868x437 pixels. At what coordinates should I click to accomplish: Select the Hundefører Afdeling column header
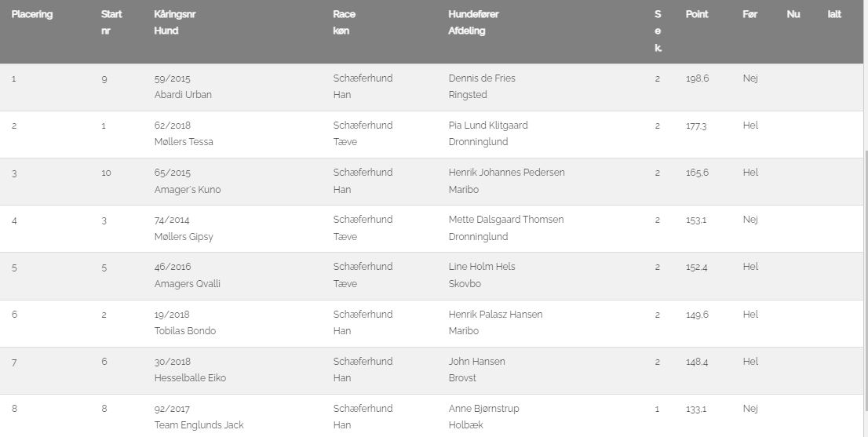(x=473, y=23)
